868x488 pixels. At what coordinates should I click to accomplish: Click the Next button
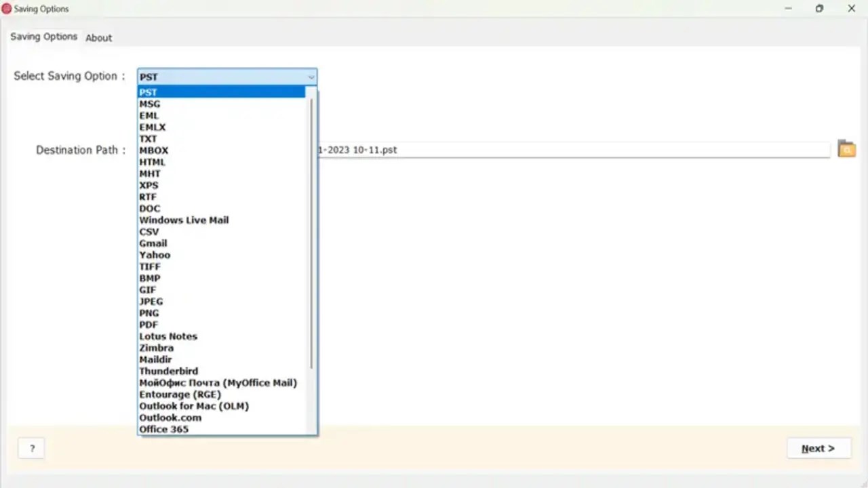coord(818,448)
